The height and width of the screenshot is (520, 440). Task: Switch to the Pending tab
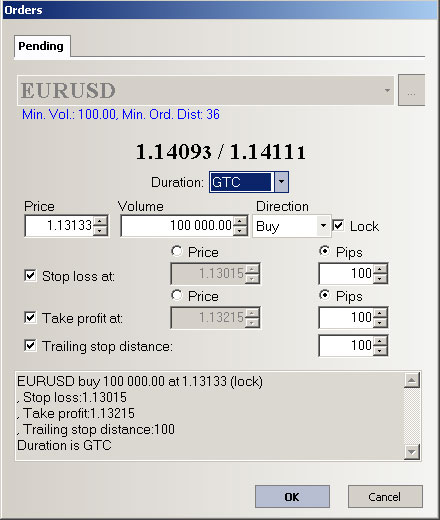pyautogui.click(x=41, y=46)
